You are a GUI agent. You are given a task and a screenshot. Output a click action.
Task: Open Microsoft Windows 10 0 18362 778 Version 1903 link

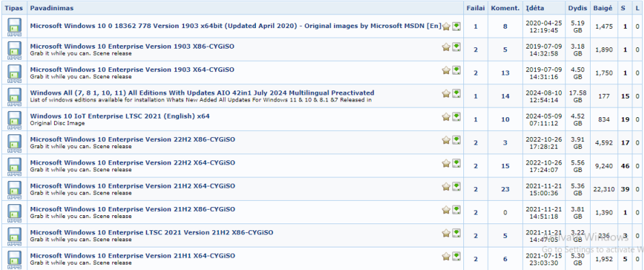(x=235, y=26)
